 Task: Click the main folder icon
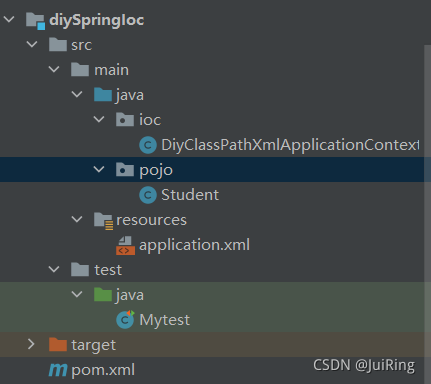(x=80, y=70)
